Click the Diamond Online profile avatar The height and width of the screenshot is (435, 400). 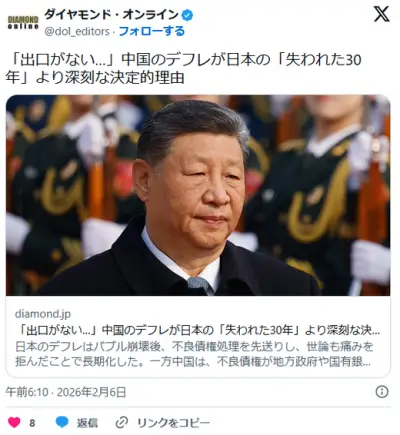coord(23,22)
